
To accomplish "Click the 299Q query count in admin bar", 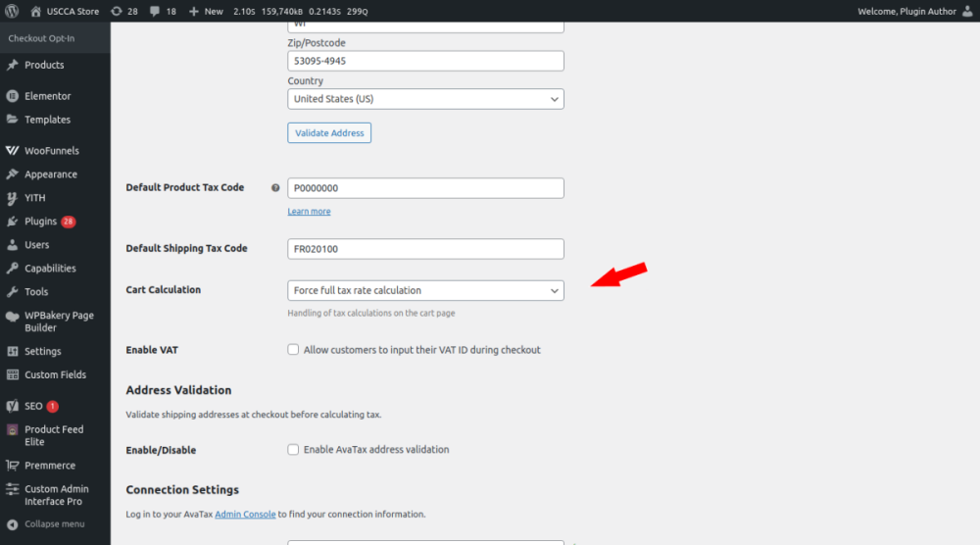I will (358, 11).
